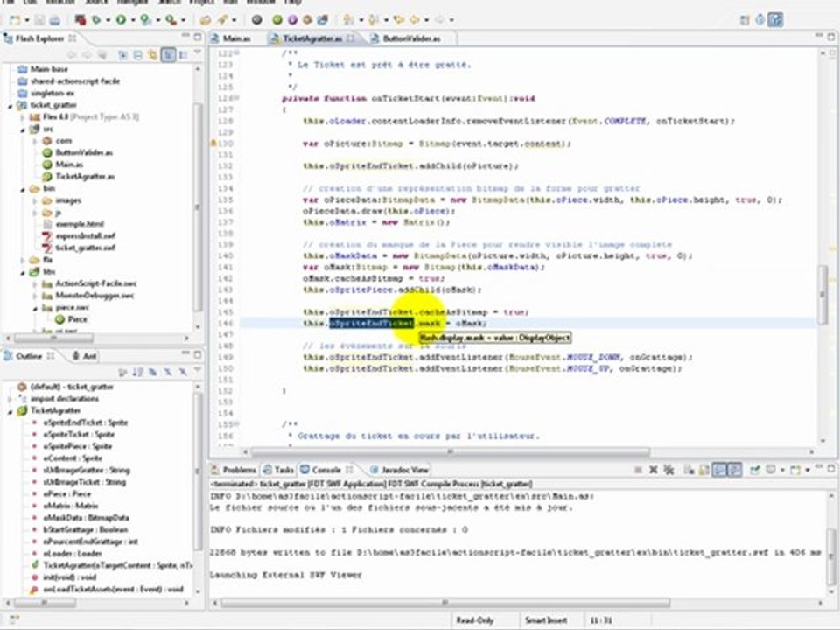Click the Open Perspective icon top right
Image resolution: width=840 pixels, height=630 pixels.
[745, 20]
